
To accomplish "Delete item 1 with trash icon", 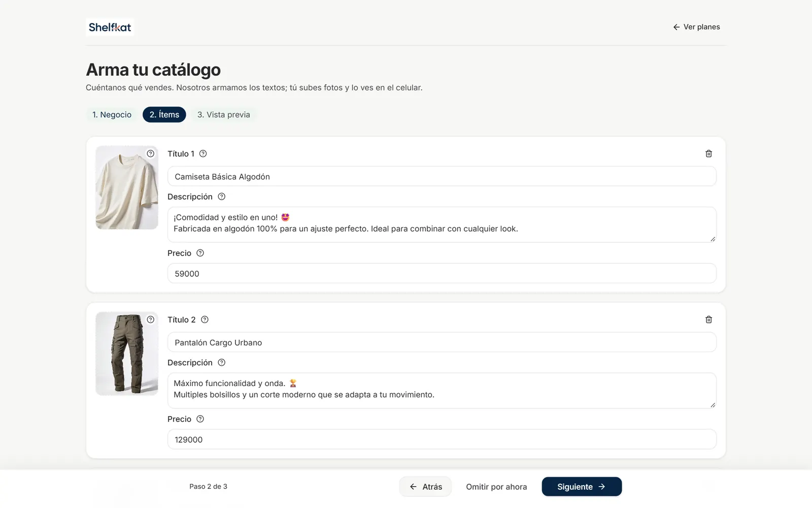I will (708, 153).
